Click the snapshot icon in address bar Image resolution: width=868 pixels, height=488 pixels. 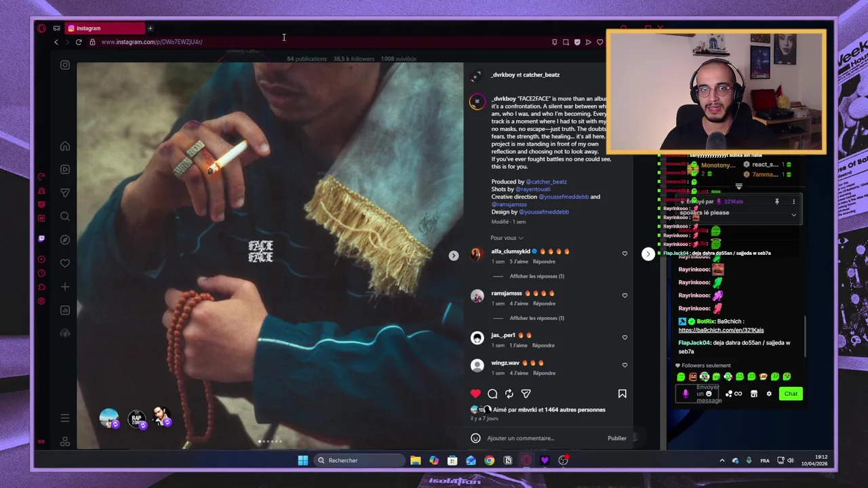[x=566, y=42]
